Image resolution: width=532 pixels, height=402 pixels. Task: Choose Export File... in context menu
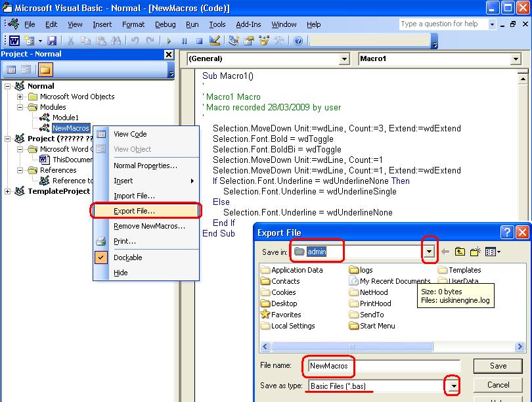pos(146,211)
